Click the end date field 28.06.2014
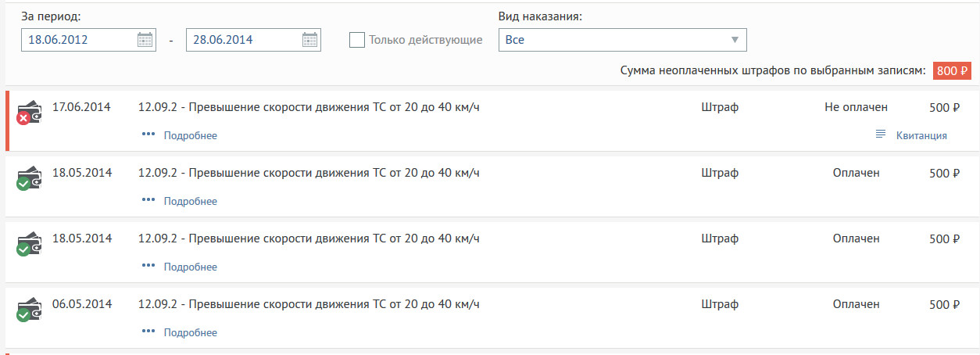The width and height of the screenshot is (980, 355). [242, 40]
